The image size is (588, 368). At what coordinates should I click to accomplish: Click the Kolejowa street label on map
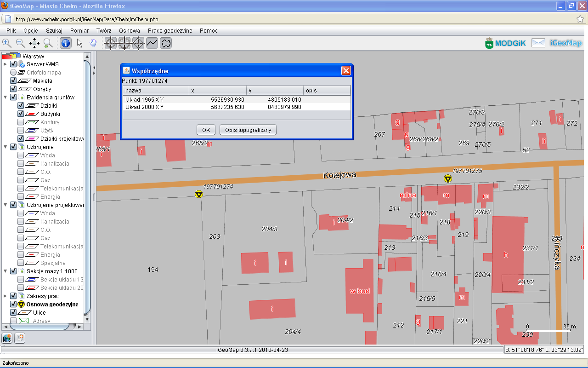339,175
